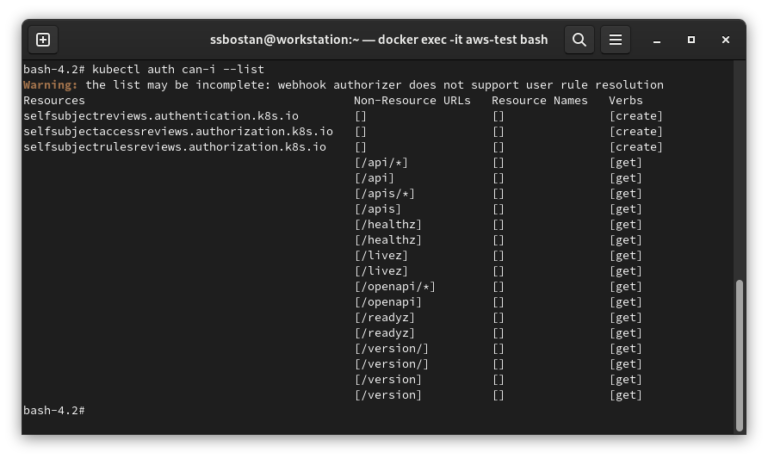768x459 pixels.
Task: Click the orange Warning: label
Action: click(x=50, y=85)
